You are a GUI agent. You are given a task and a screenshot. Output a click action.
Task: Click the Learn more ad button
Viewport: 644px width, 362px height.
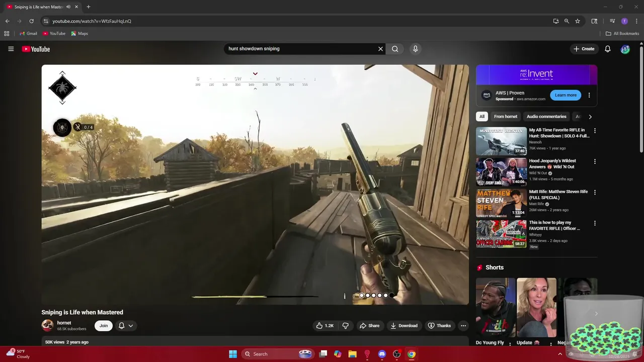click(x=566, y=95)
